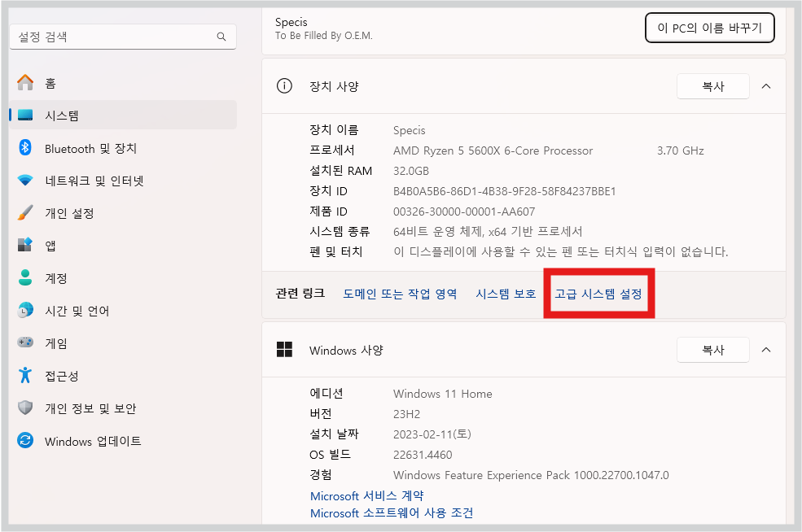Open 시간 및 언어 settings
The width and height of the screenshot is (802, 532).
pyautogui.click(x=123, y=311)
